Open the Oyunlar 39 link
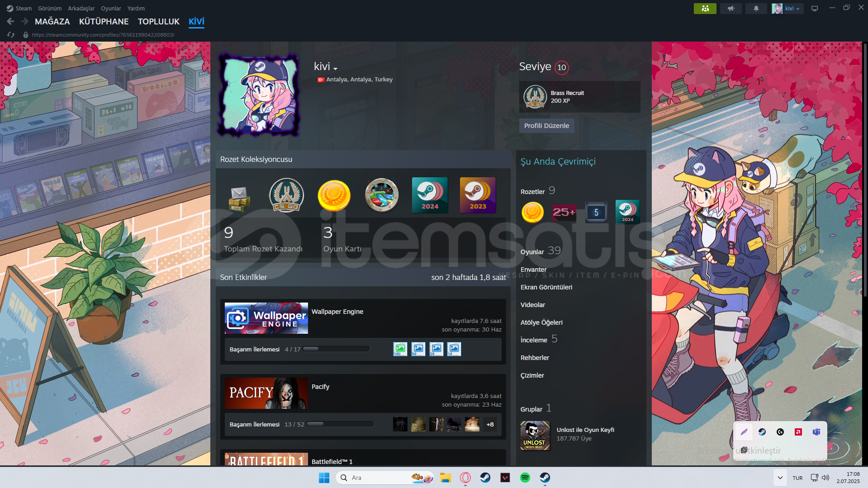This screenshot has width=868, height=488. pos(541,251)
